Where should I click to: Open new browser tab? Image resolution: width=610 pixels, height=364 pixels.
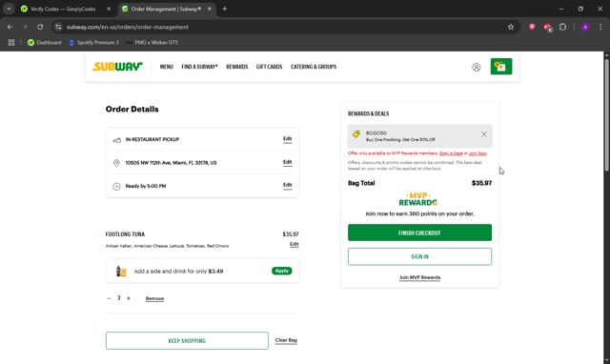point(225,9)
